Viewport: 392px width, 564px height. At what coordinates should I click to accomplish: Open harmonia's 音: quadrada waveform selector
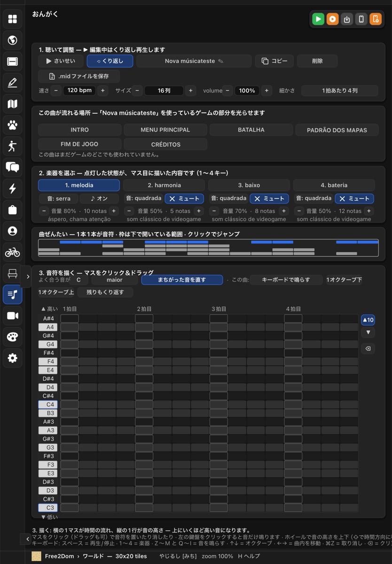tap(143, 198)
